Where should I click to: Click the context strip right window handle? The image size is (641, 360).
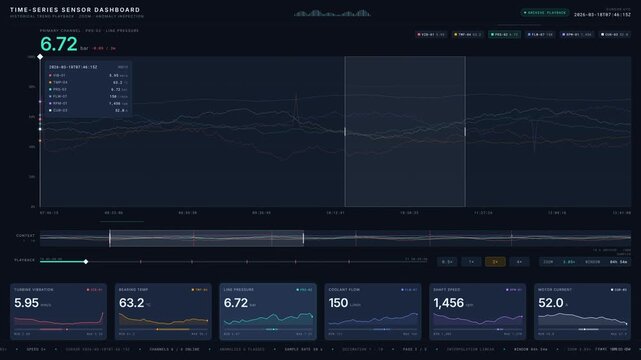tap(303, 238)
